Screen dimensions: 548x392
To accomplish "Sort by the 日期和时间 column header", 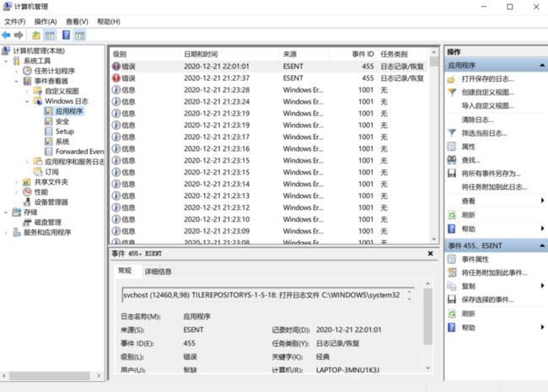I will coord(230,54).
